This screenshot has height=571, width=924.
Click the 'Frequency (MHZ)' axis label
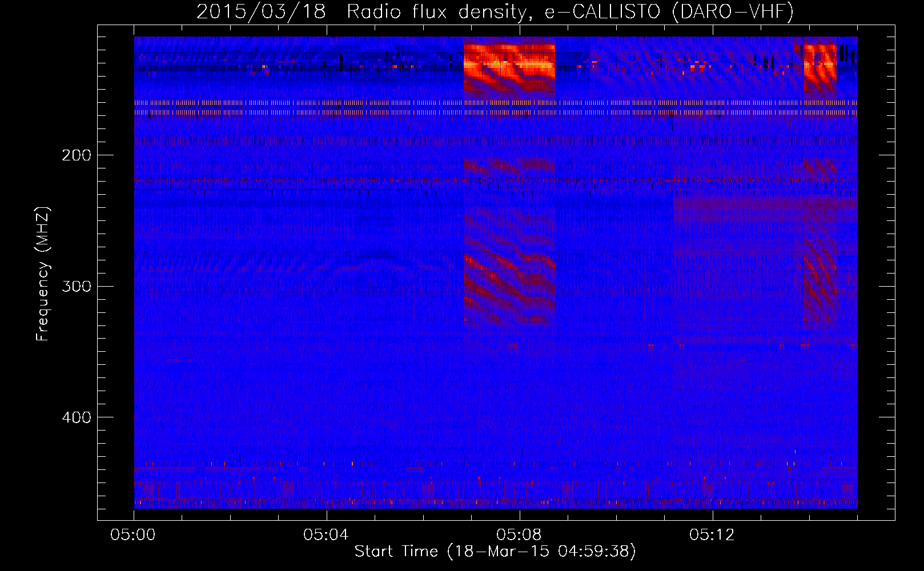(43, 274)
